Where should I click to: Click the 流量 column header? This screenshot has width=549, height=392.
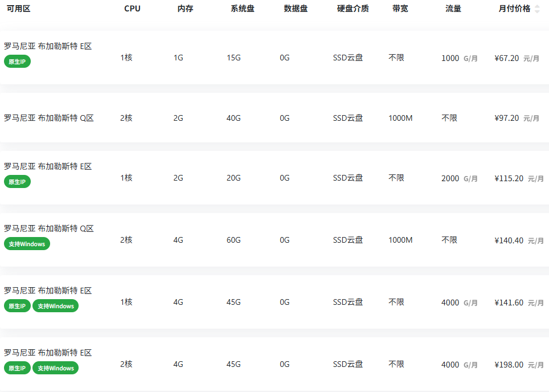click(x=453, y=9)
